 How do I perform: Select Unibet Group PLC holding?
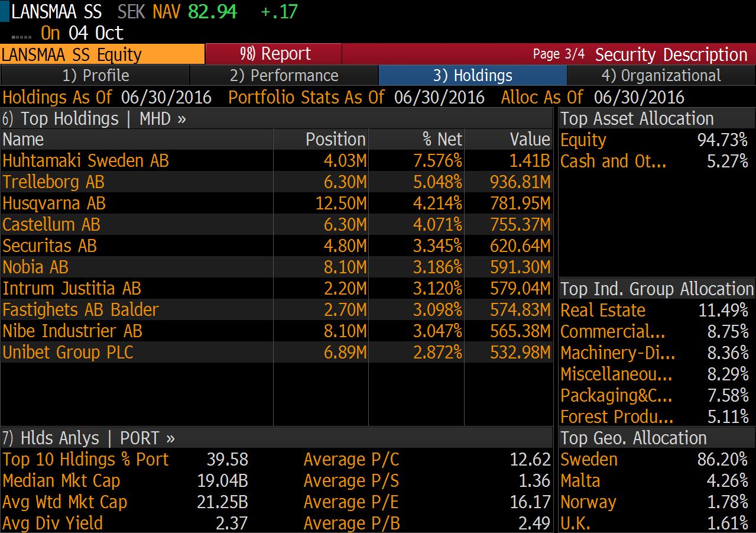click(x=68, y=352)
